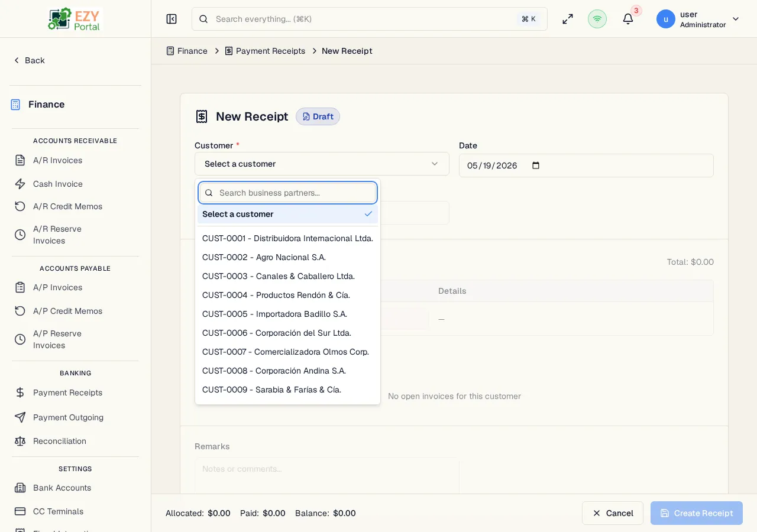Image resolution: width=757 pixels, height=532 pixels.
Task: Toggle the sidebar collapse icon
Action: (x=172, y=19)
